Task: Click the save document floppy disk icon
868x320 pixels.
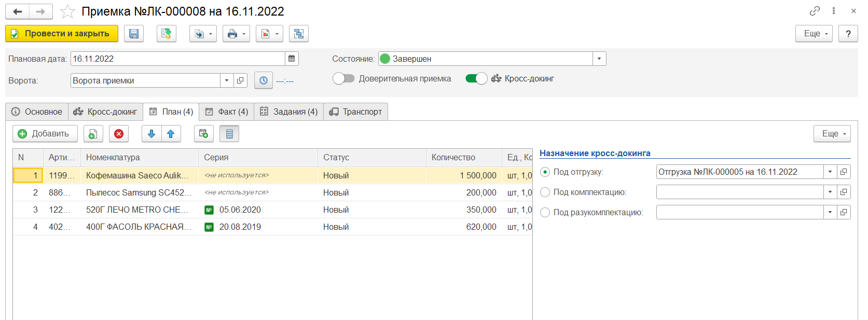Action: (x=134, y=34)
